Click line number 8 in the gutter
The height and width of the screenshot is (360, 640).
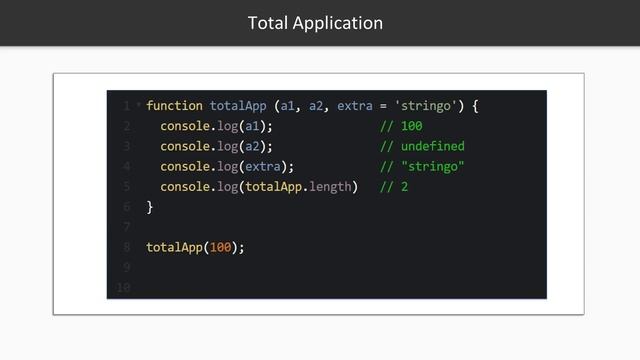127,247
